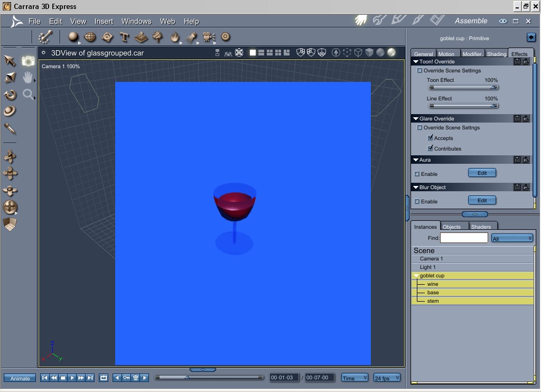
Task: Click the fire effect icon
Action: point(175,37)
